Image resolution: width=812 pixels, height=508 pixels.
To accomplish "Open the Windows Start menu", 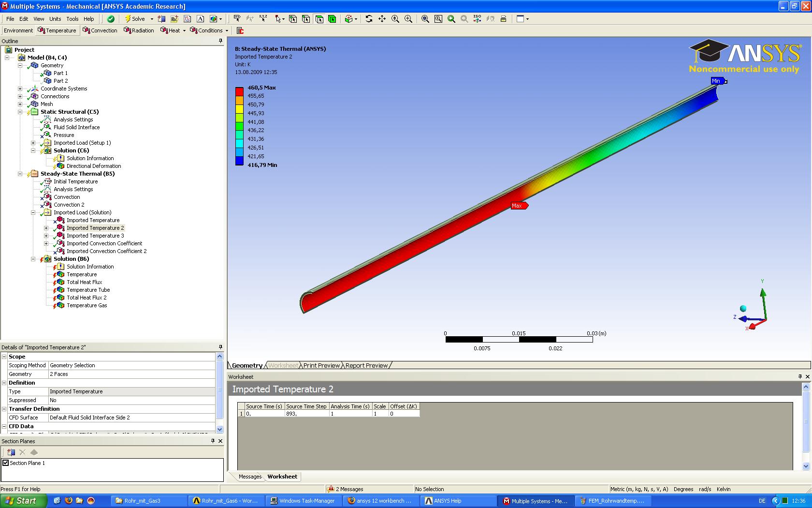I will (24, 501).
